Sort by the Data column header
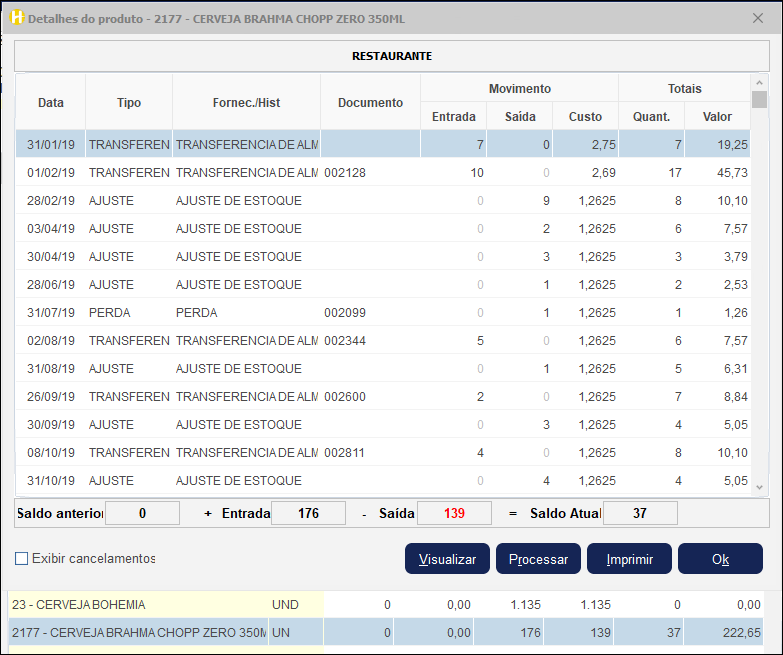 51,102
